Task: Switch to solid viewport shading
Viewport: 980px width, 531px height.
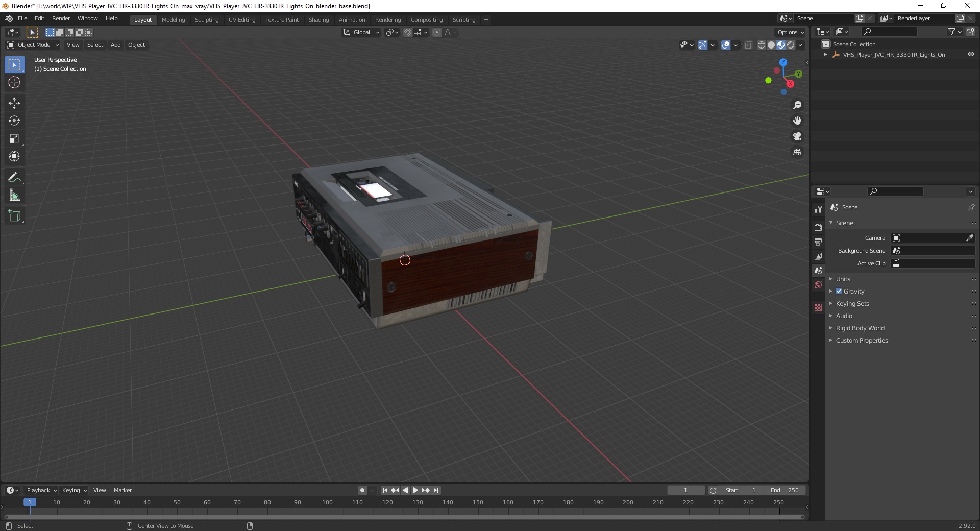Action: pos(771,45)
